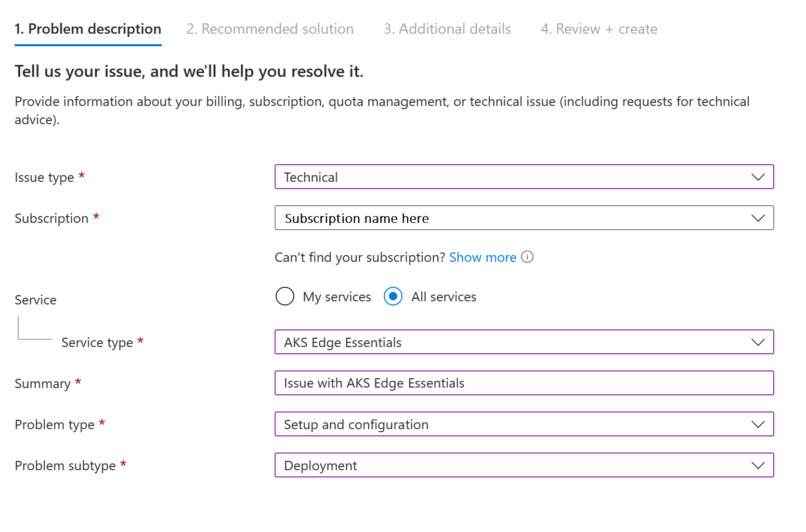Image resolution: width=806 pixels, height=532 pixels.
Task: Click the Subscription dropdown chevron arrow
Action: (x=758, y=218)
